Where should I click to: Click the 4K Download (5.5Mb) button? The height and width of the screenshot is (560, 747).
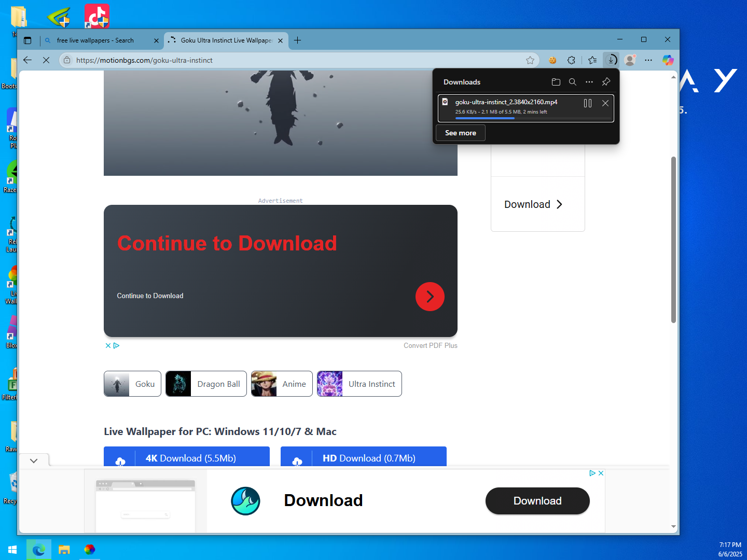point(187,457)
